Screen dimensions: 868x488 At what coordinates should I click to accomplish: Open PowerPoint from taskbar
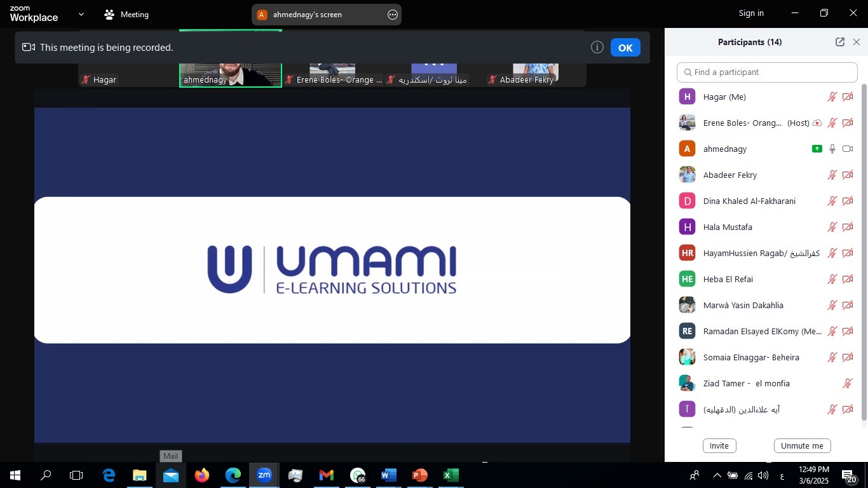coord(420,475)
